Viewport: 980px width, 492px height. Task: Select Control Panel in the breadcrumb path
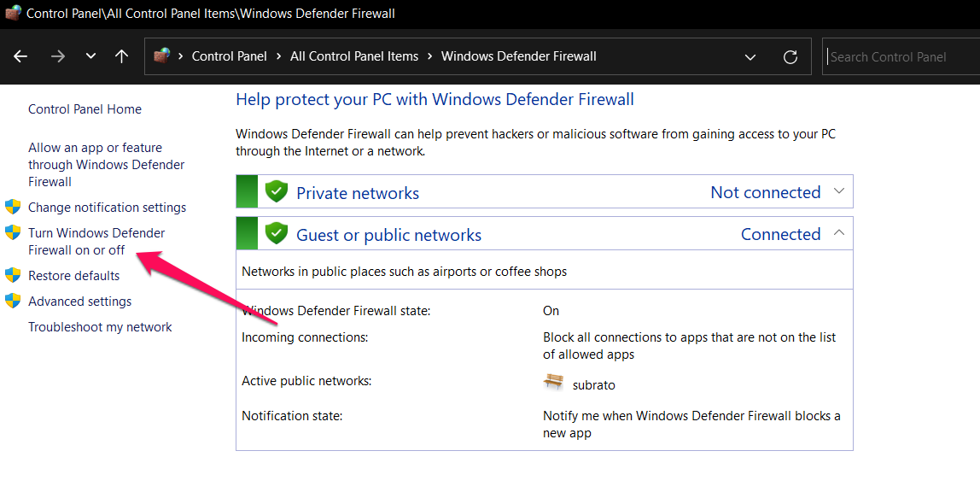click(229, 56)
